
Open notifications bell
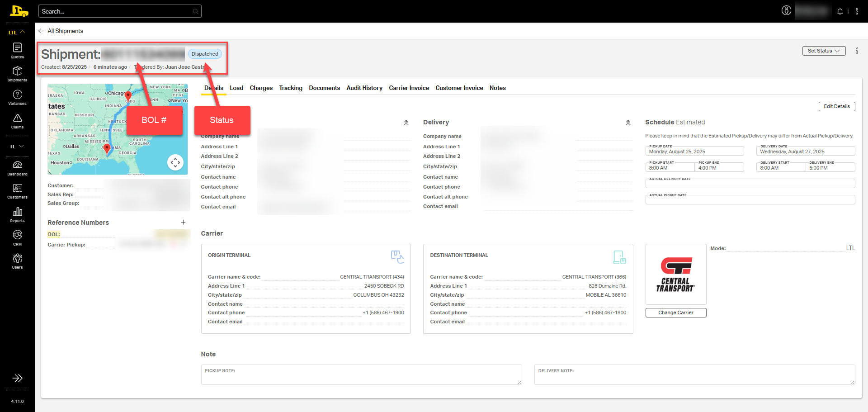coord(840,11)
